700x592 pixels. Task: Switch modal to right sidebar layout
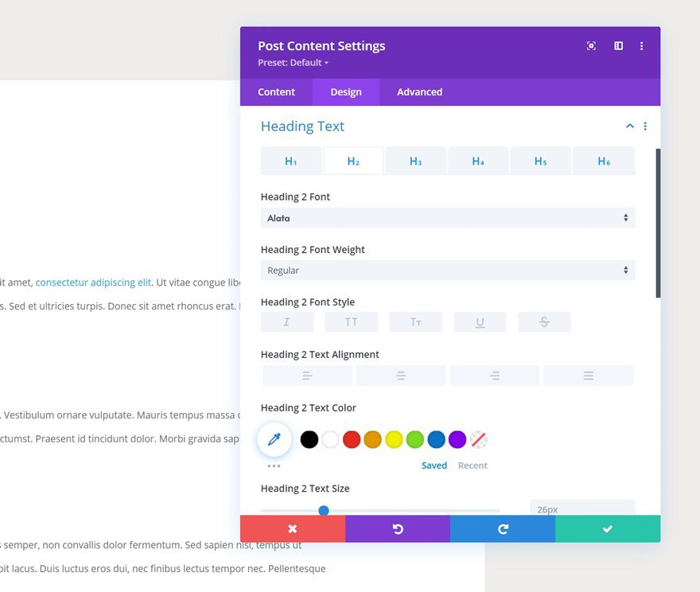(618, 46)
